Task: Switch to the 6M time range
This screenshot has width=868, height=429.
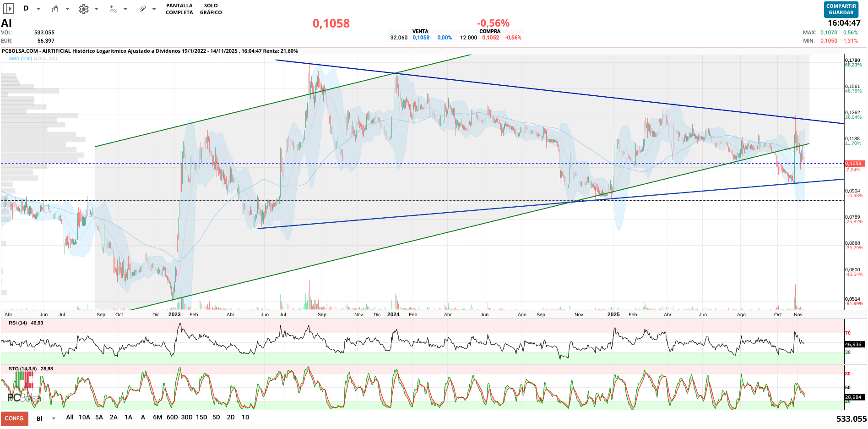Action: (157, 418)
